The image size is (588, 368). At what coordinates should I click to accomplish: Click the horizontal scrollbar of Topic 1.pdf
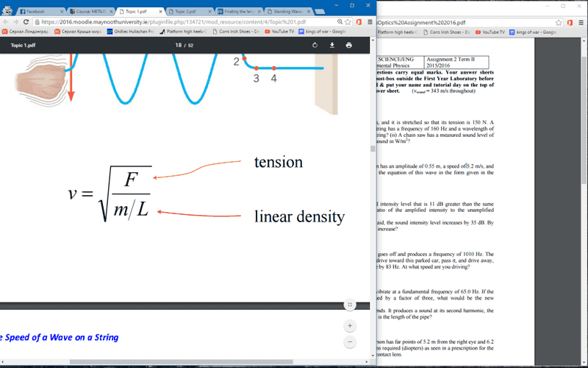point(181,362)
